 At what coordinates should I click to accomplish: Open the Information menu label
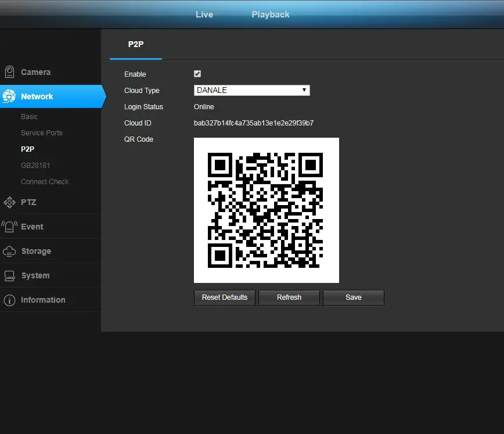[x=43, y=300]
